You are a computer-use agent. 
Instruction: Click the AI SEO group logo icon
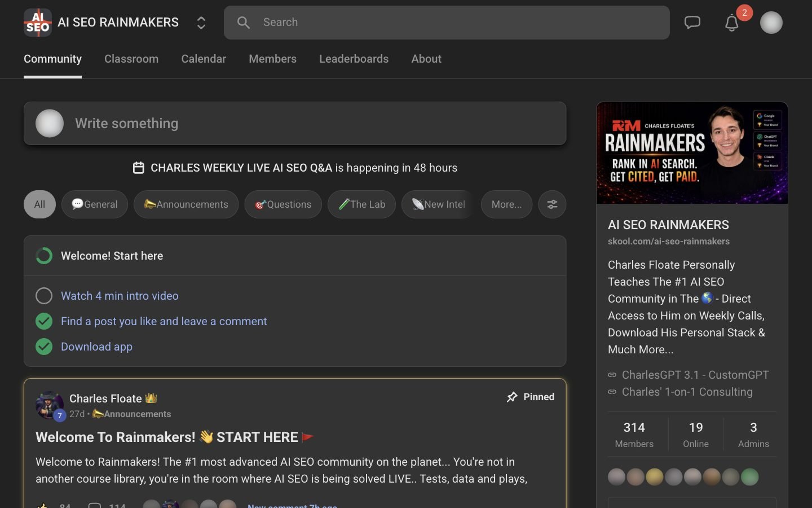click(38, 23)
